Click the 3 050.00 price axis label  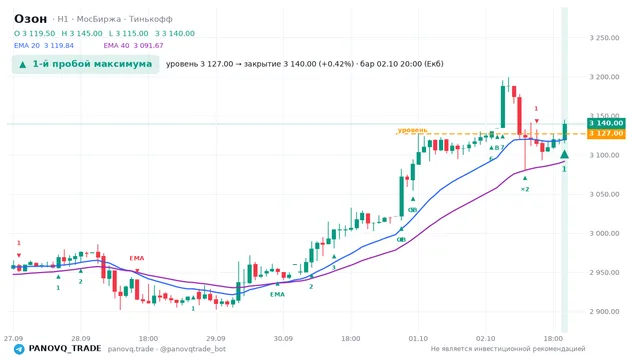point(604,194)
